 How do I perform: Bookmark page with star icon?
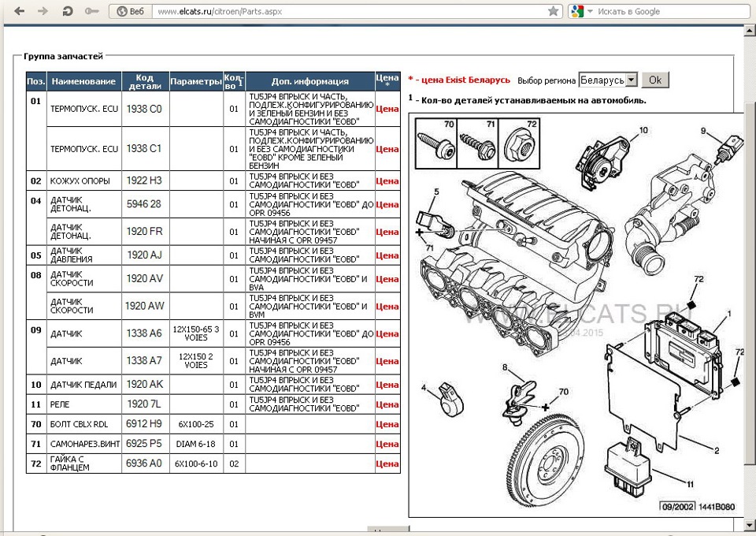click(x=554, y=11)
